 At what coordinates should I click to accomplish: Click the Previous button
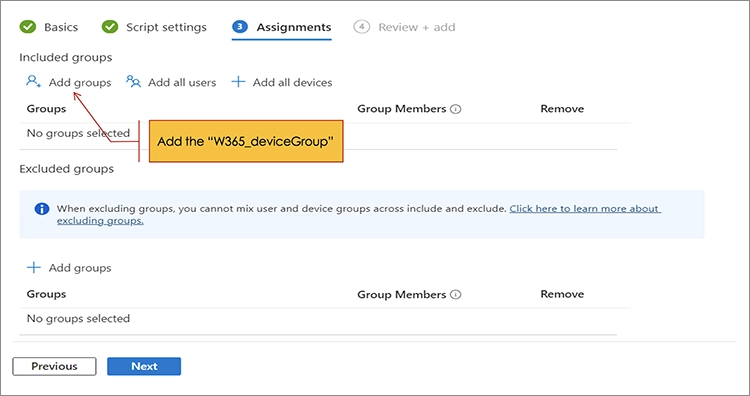[x=54, y=366]
